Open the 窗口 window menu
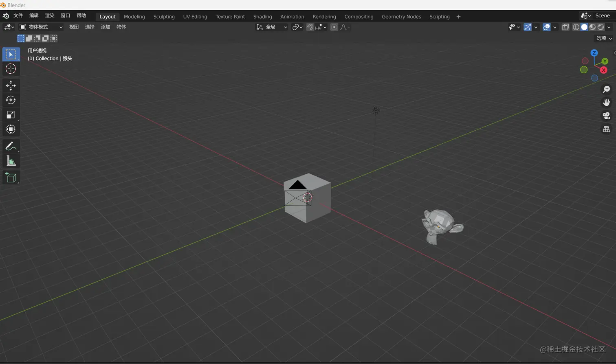This screenshot has height=364, width=616. 65,15
